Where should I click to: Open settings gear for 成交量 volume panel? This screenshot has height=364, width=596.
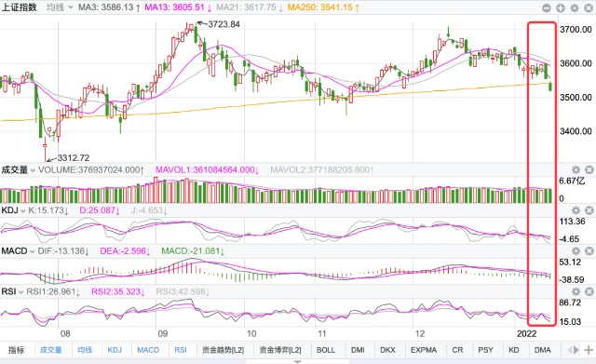click(x=576, y=169)
